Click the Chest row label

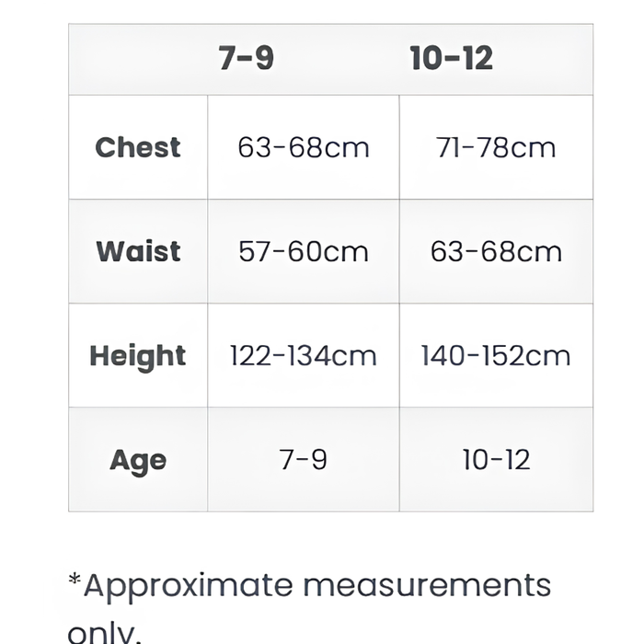138,147
